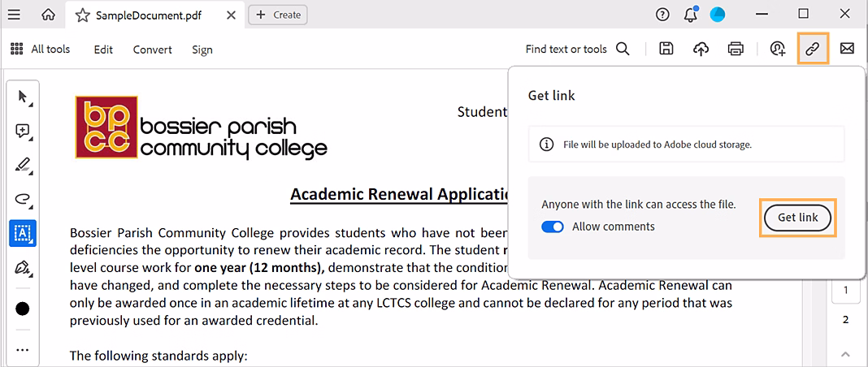
Task: Send the document by email envelope icon
Action: tap(847, 49)
